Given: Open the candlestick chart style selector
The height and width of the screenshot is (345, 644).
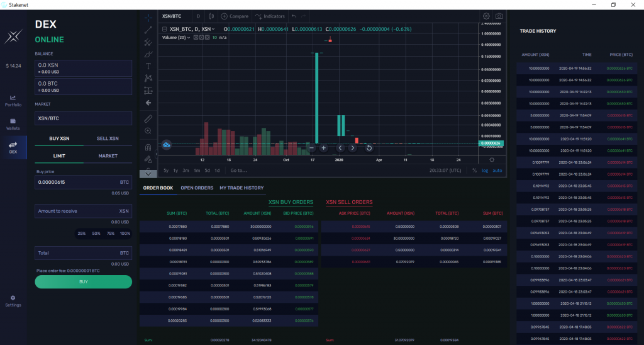Looking at the screenshot, I should [x=211, y=16].
